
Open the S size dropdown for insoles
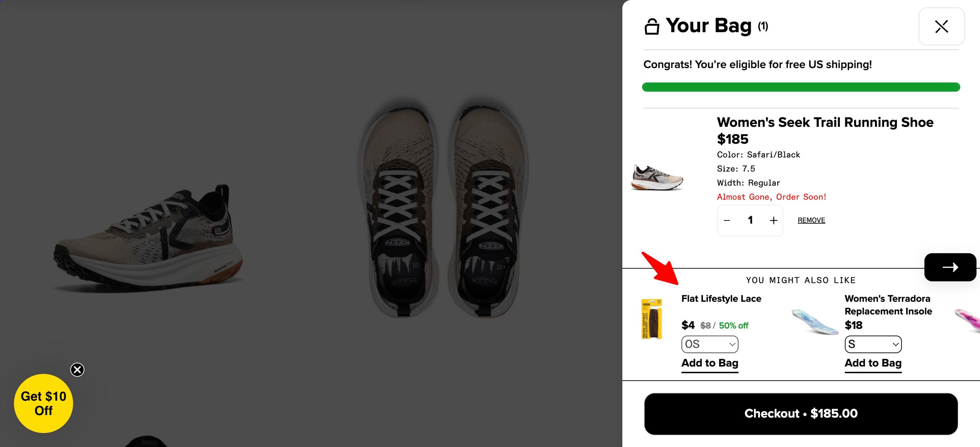tap(873, 344)
